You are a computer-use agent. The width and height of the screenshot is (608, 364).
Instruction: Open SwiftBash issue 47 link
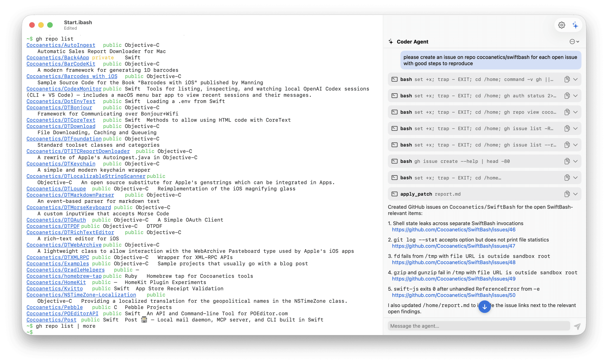[453, 246]
